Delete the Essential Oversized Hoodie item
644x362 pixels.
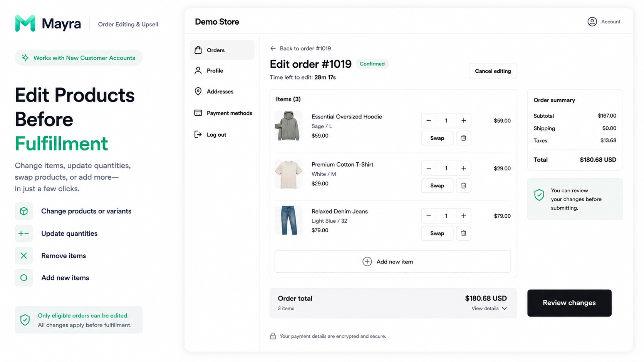pyautogui.click(x=463, y=138)
